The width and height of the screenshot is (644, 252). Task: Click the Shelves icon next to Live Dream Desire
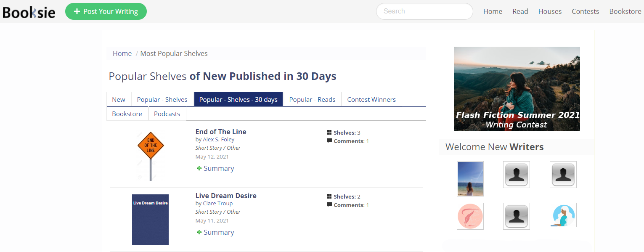point(329,196)
